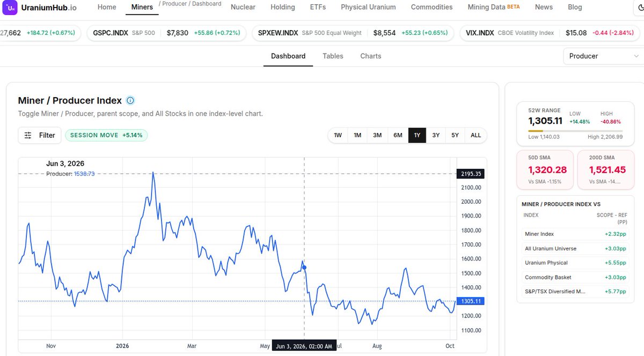Click the VIX.INDX volatility ticker
644x356 pixels.
[551, 33]
